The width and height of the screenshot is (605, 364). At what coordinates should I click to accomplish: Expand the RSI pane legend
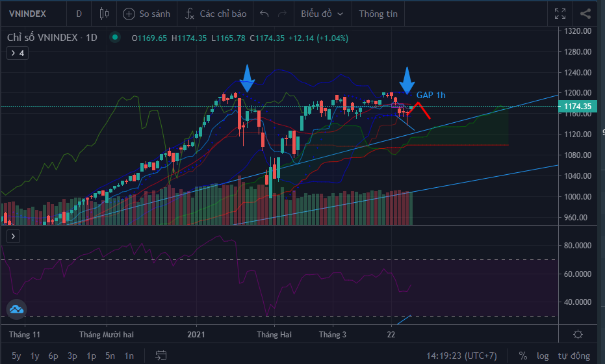(13, 236)
